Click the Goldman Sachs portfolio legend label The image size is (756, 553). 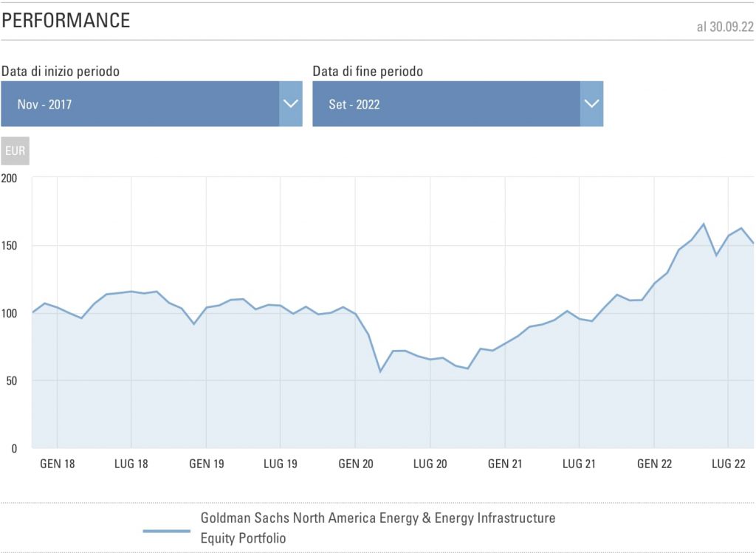pos(377,528)
